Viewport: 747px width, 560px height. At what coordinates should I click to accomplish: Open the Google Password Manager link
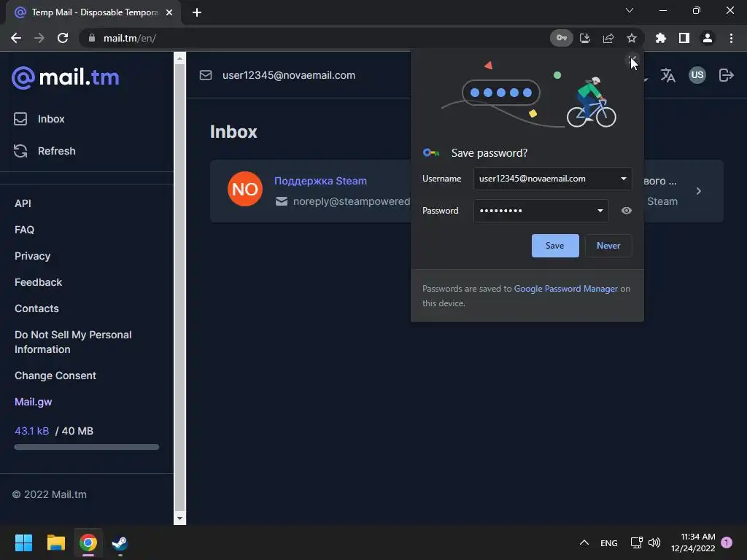tap(565, 289)
